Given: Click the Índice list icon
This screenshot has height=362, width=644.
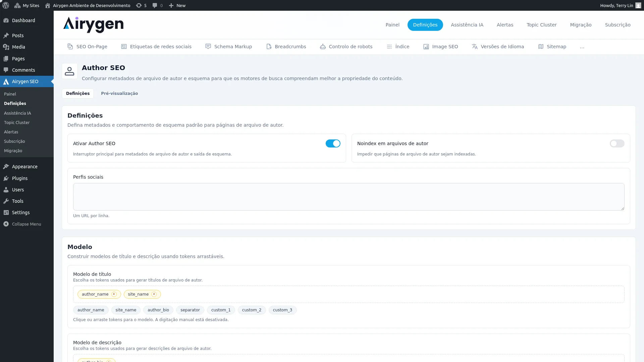Looking at the screenshot, I should pyautogui.click(x=389, y=47).
